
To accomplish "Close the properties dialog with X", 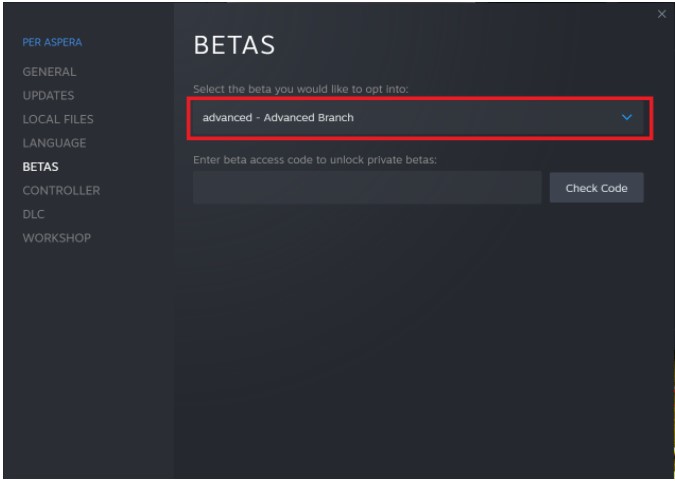I will [661, 15].
